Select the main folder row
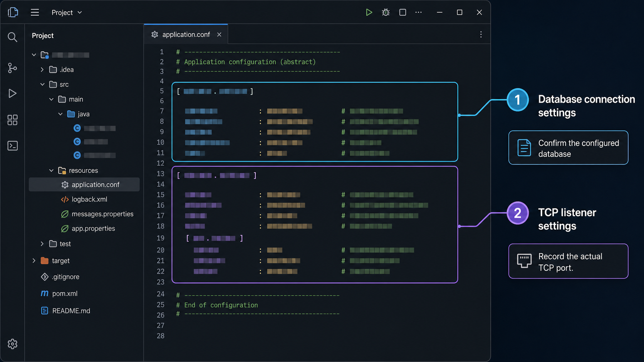The image size is (644, 362). tap(84, 99)
